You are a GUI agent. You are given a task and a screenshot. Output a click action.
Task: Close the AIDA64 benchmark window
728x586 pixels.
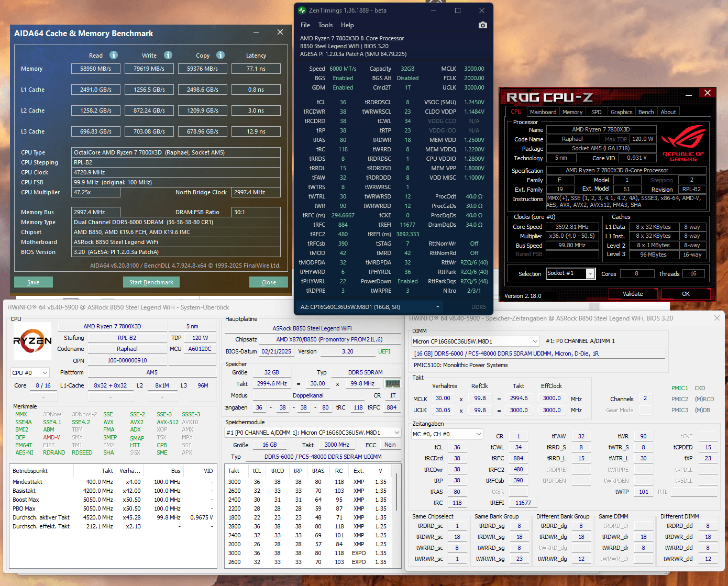(x=280, y=32)
